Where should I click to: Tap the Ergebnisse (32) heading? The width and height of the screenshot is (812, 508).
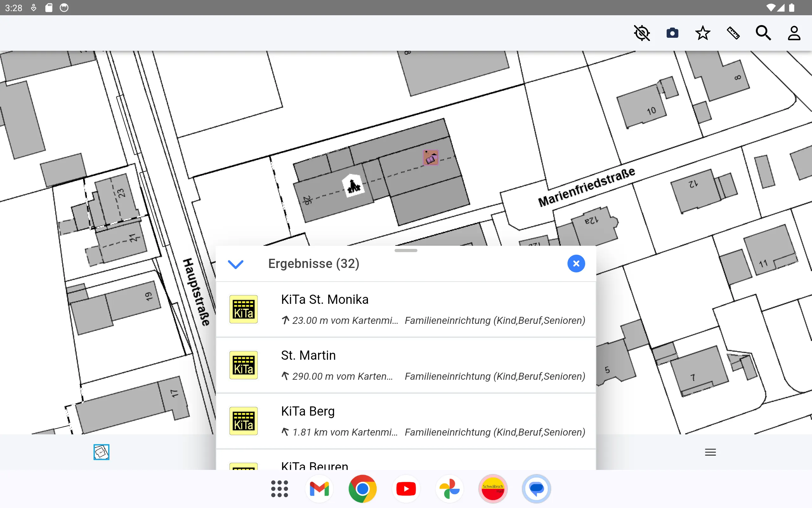click(314, 264)
